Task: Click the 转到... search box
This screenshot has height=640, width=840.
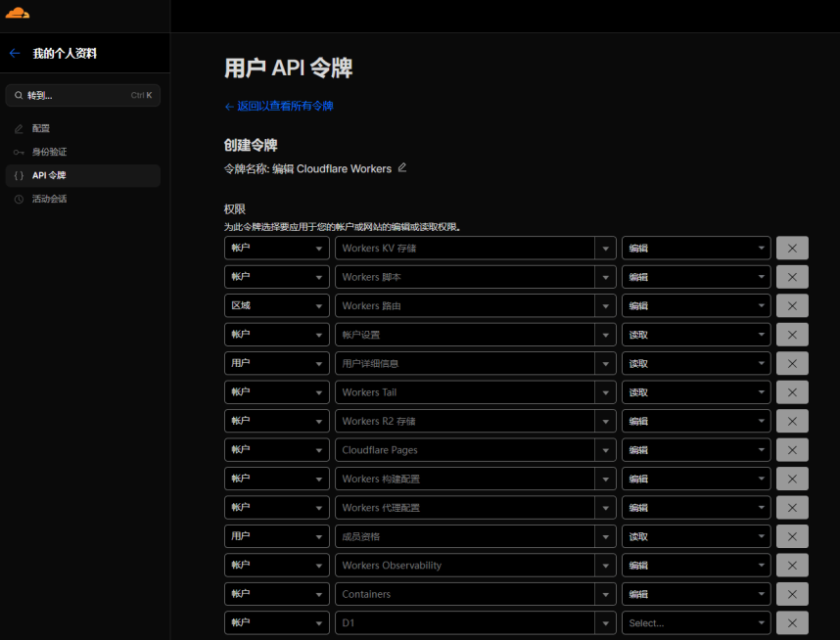Action: pyautogui.click(x=83, y=95)
